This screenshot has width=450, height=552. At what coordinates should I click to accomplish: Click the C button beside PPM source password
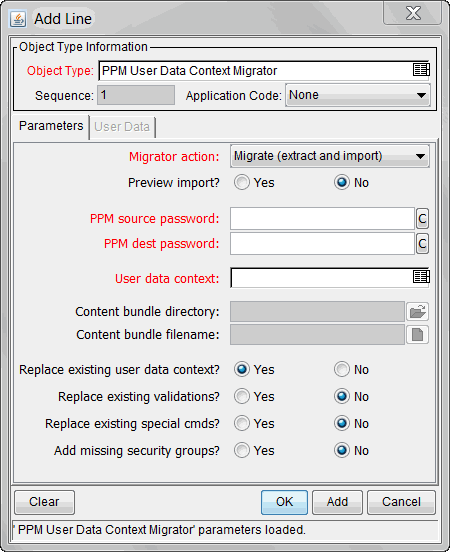point(423,219)
